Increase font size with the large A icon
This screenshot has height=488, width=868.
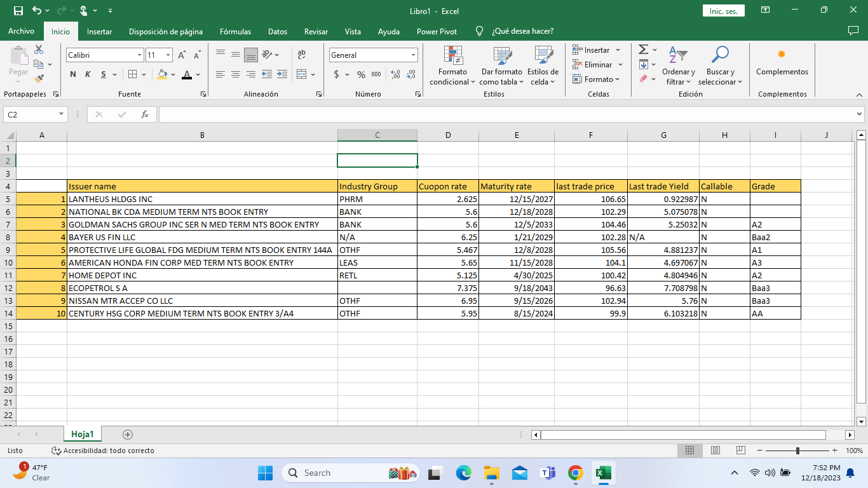point(182,55)
